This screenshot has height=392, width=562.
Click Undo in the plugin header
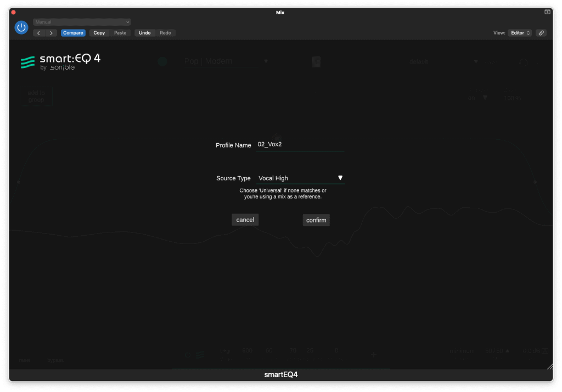coord(144,32)
